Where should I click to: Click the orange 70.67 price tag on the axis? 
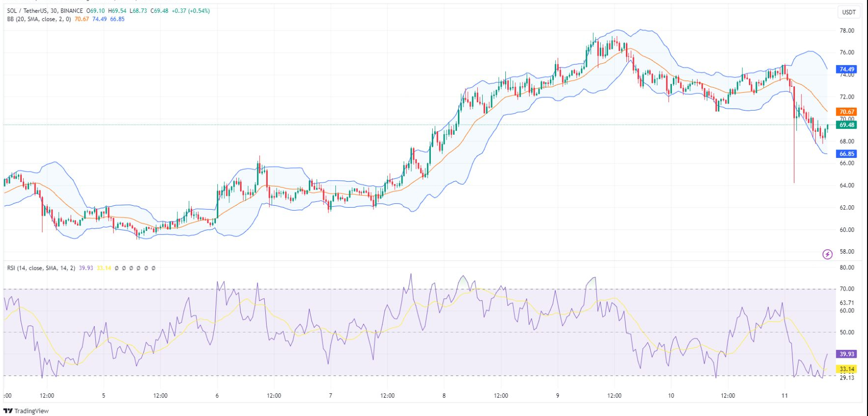pos(847,112)
